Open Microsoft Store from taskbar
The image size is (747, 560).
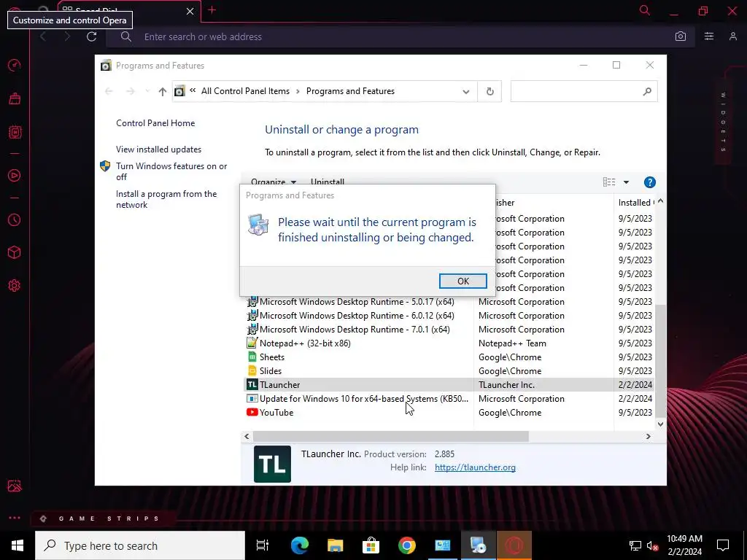(x=371, y=545)
